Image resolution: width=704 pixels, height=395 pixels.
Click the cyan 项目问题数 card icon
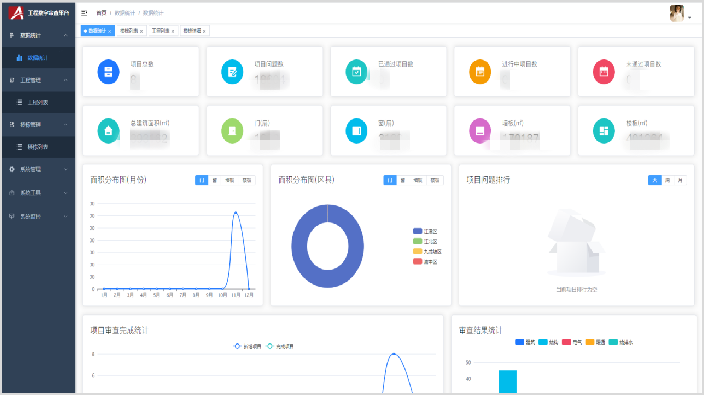click(x=232, y=71)
